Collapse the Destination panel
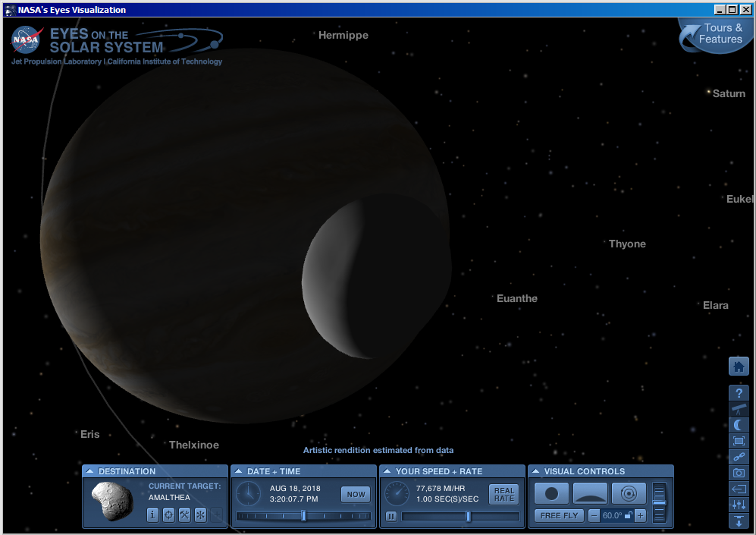Viewport: 756px width, 535px height. [x=89, y=471]
